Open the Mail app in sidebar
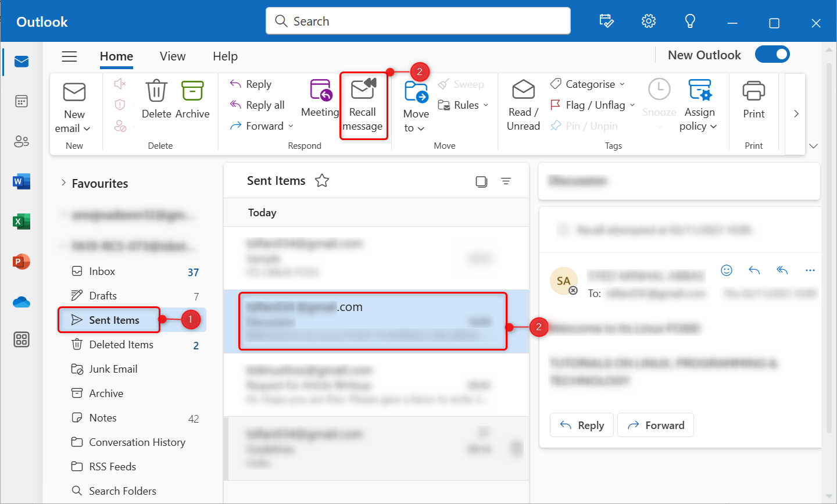 coord(22,62)
